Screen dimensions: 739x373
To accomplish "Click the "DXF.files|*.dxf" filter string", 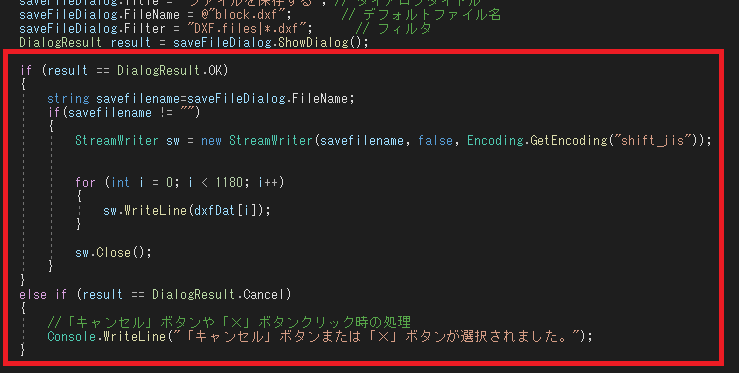I will pos(250,29).
